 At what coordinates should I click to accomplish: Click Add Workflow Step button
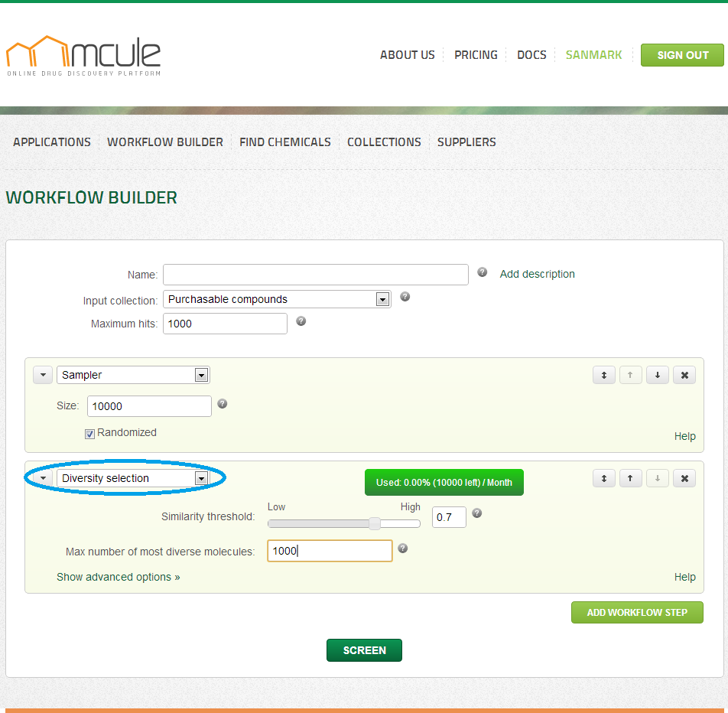(x=636, y=612)
